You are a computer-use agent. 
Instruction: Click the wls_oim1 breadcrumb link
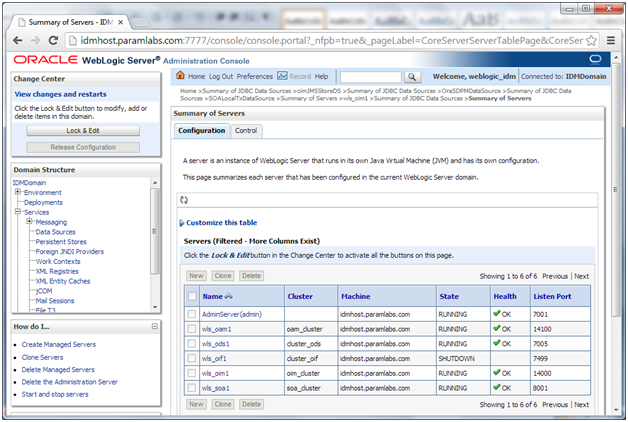355,98
